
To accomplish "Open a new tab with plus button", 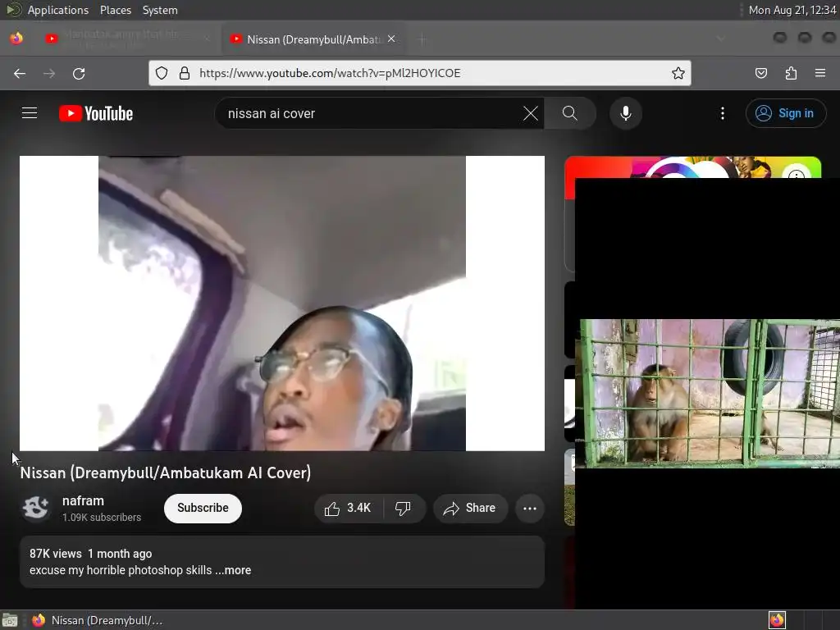I will 422,39.
